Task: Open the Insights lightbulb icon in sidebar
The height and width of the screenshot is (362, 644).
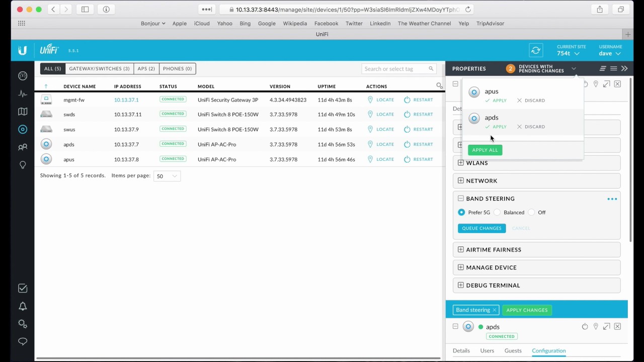Action: [x=23, y=165]
